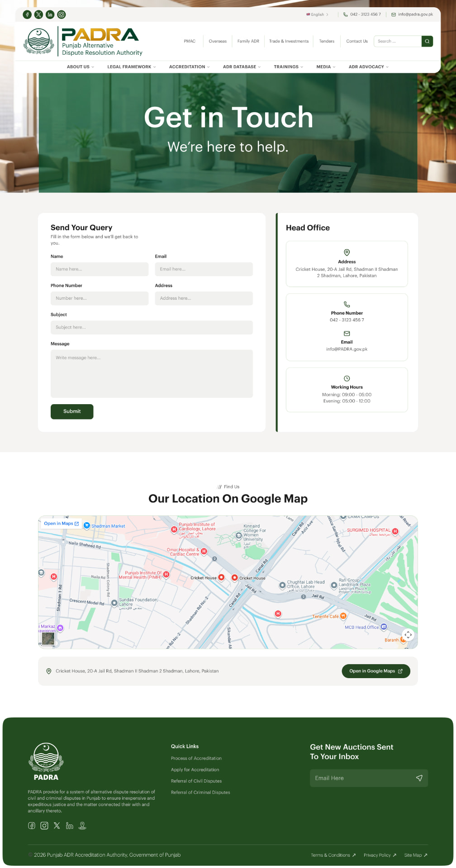Click the Submit button

[x=72, y=411]
